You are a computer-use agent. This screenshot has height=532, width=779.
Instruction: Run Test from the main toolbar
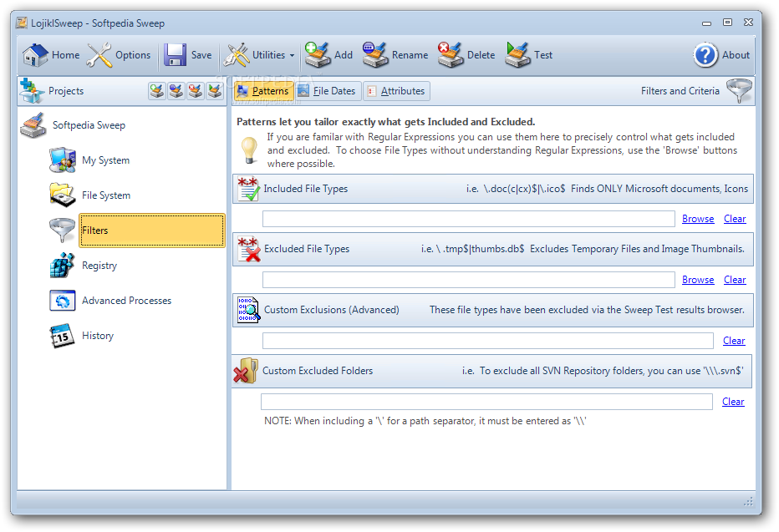click(528, 55)
